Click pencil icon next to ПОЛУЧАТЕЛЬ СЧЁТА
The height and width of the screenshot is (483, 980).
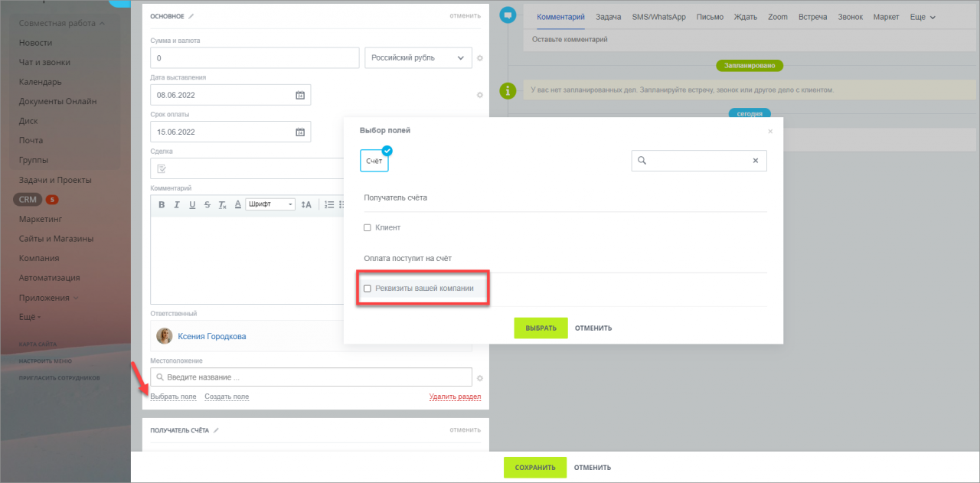point(216,430)
